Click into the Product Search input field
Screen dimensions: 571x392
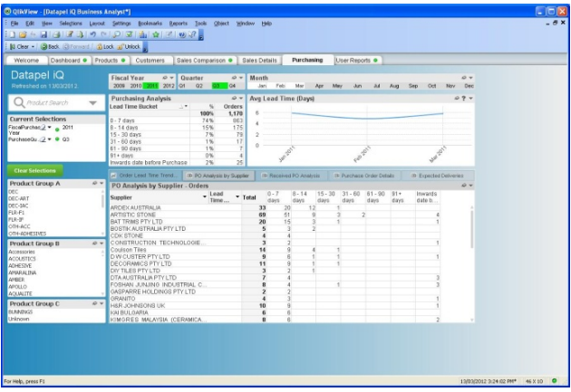pyautogui.click(x=55, y=103)
